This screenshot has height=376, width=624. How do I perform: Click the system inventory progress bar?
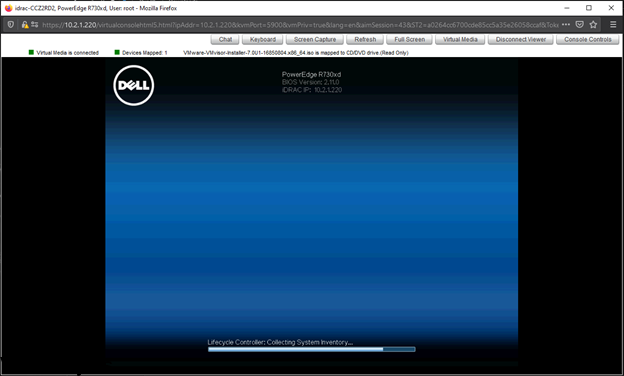coord(312,349)
